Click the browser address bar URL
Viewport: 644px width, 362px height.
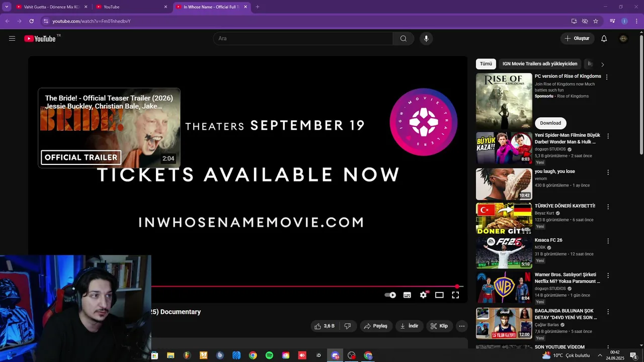pyautogui.click(x=92, y=21)
